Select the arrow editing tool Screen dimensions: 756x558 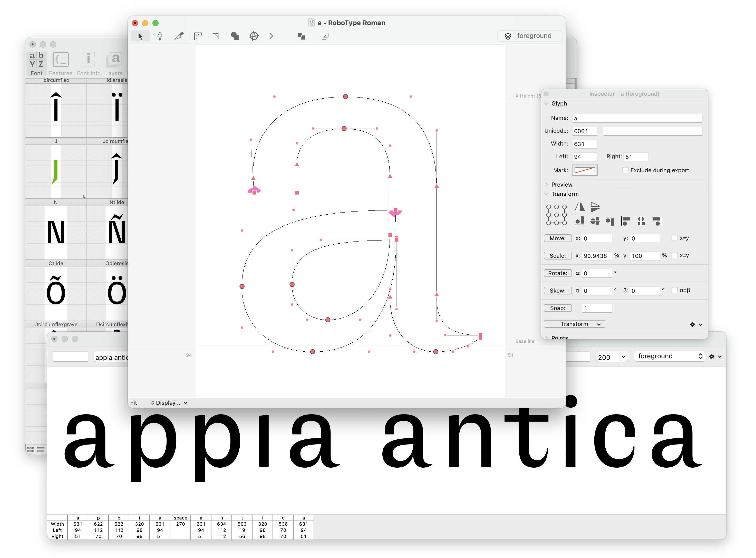(140, 36)
